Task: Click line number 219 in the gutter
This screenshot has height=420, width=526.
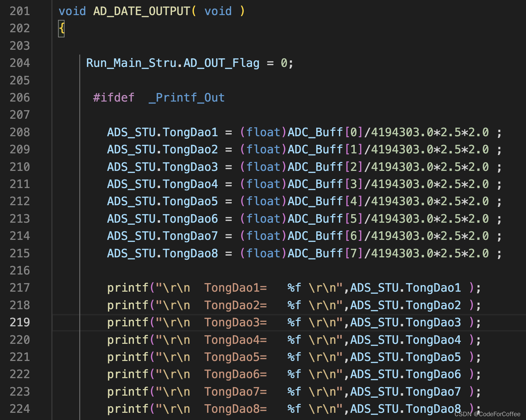Action: click(x=20, y=323)
